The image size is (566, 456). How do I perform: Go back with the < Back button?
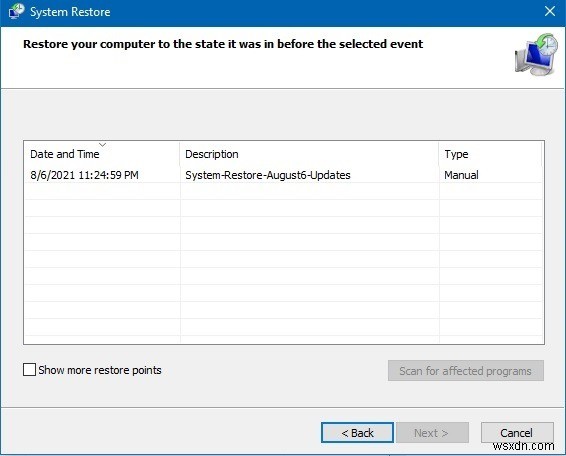coord(357,433)
